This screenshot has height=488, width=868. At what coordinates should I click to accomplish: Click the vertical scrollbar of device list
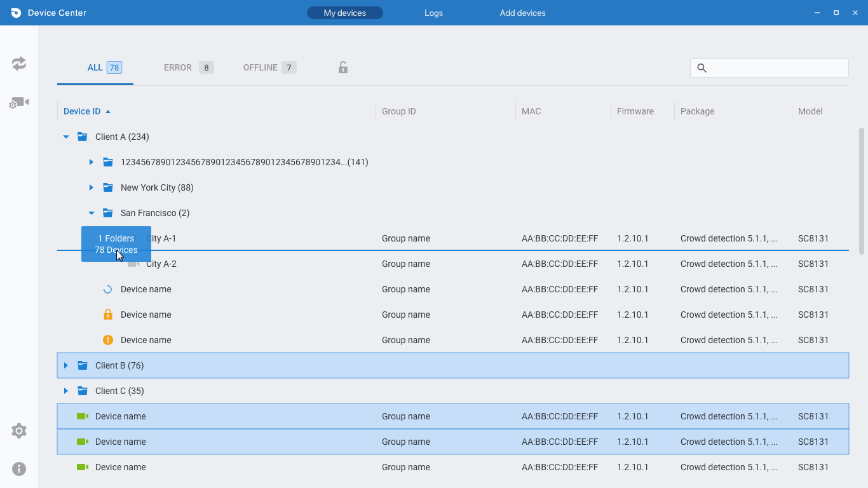tap(862, 191)
